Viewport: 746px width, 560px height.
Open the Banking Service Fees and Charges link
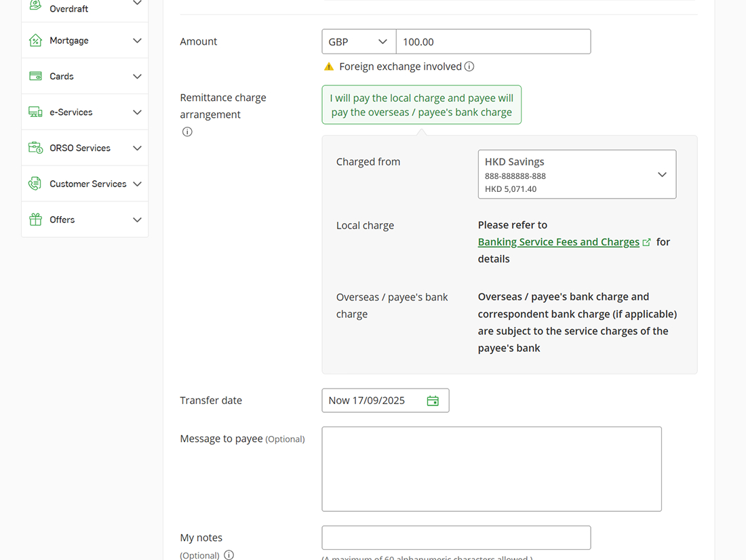[x=558, y=241]
